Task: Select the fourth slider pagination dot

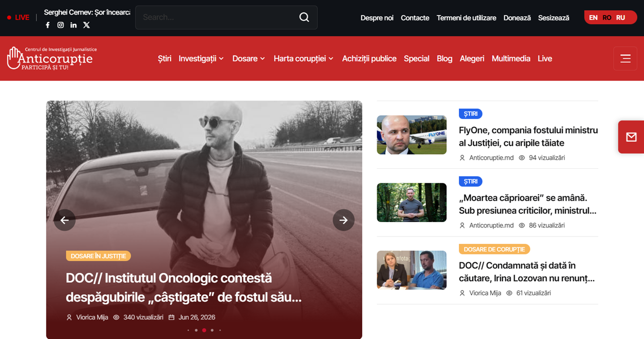Action: tap(212, 330)
